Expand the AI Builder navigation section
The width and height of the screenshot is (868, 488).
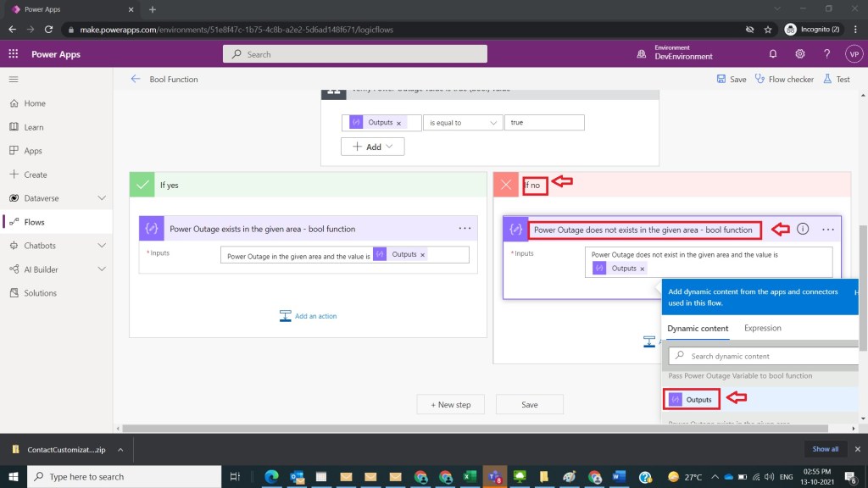point(102,269)
